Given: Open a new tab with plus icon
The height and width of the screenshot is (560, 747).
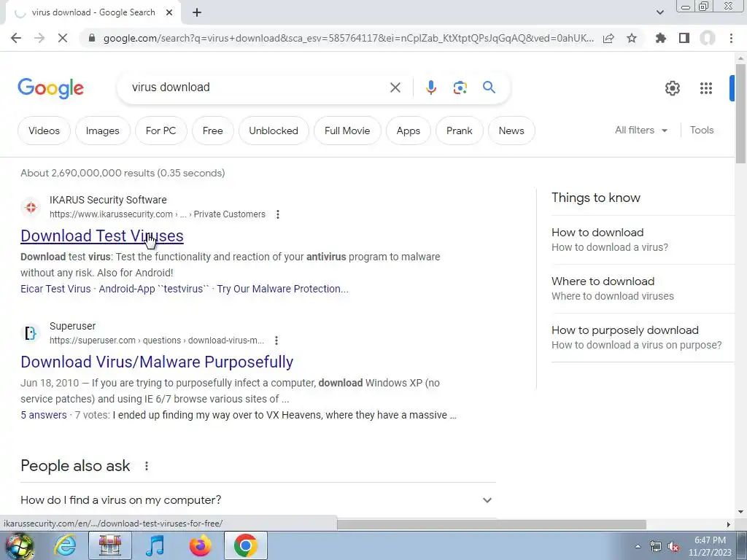Looking at the screenshot, I should pos(197,13).
